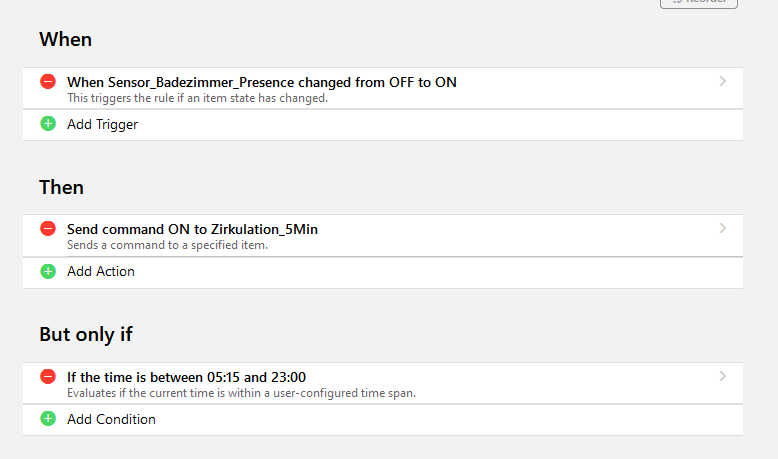The height and width of the screenshot is (459, 778).
Task: Open action details via right chevron
Action: pos(722,229)
